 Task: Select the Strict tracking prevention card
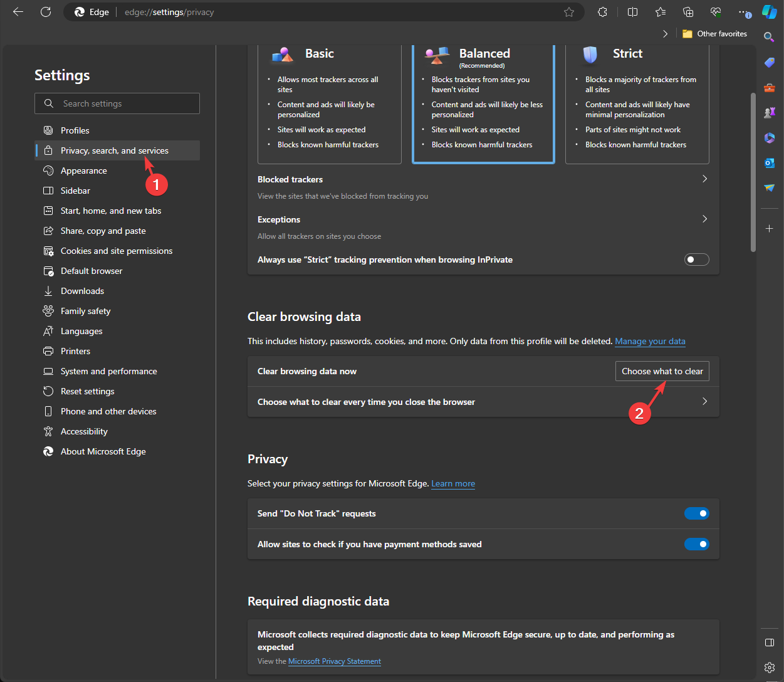(x=637, y=103)
